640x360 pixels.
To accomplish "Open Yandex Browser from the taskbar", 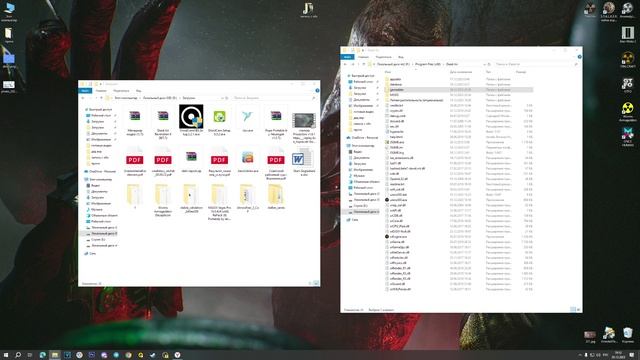I will point(177,355).
